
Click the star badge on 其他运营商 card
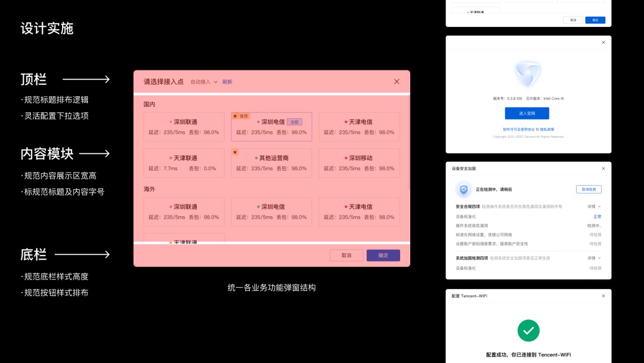pos(235,152)
